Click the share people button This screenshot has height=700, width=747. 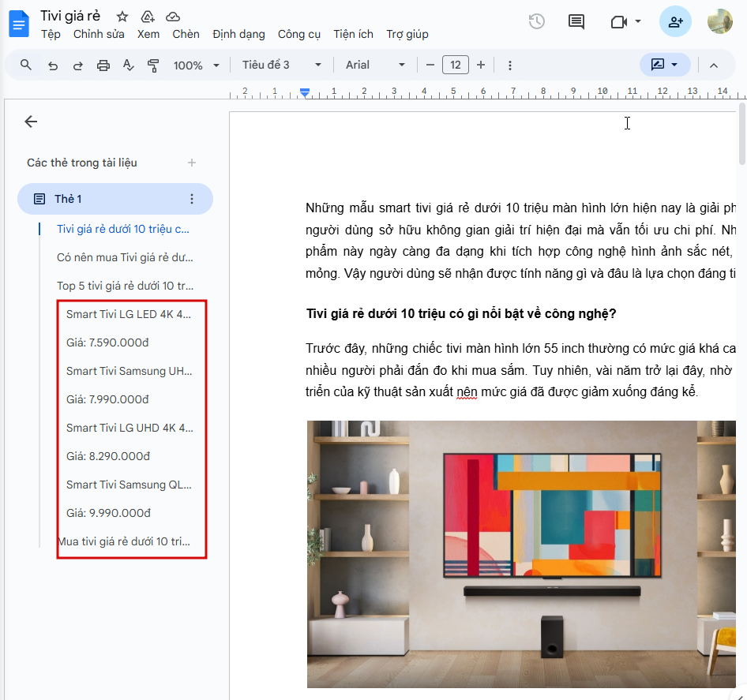(x=675, y=21)
